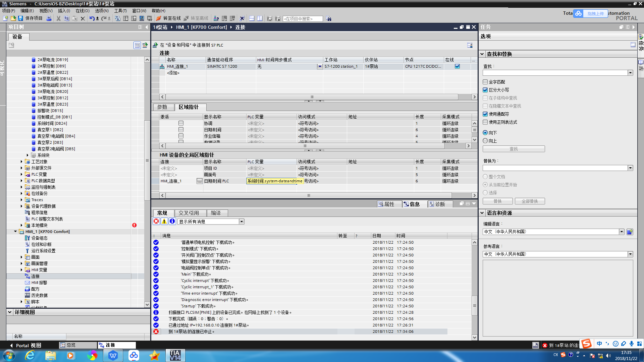This screenshot has width=644, height=362.
Task: Toggle the 协调 area pointer activation checkbox
Action: tap(181, 123)
